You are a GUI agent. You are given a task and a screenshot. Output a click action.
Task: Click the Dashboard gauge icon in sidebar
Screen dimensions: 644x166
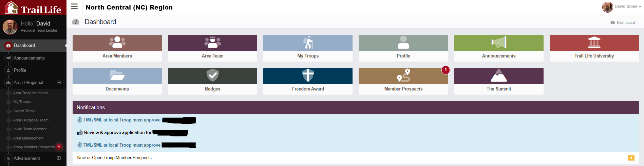pyautogui.click(x=8, y=46)
